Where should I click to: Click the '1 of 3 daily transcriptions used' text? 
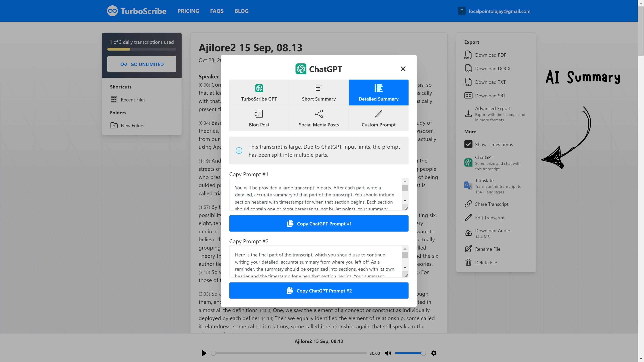pyautogui.click(x=142, y=42)
